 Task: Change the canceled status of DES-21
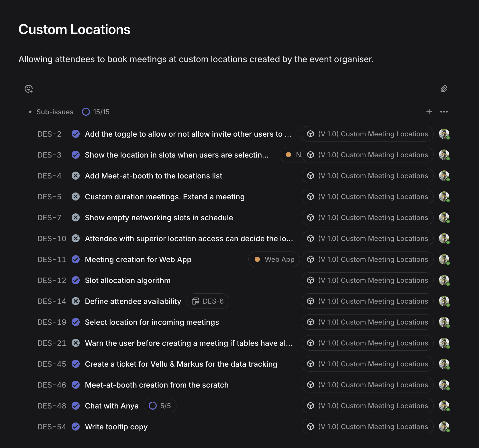pyautogui.click(x=76, y=343)
